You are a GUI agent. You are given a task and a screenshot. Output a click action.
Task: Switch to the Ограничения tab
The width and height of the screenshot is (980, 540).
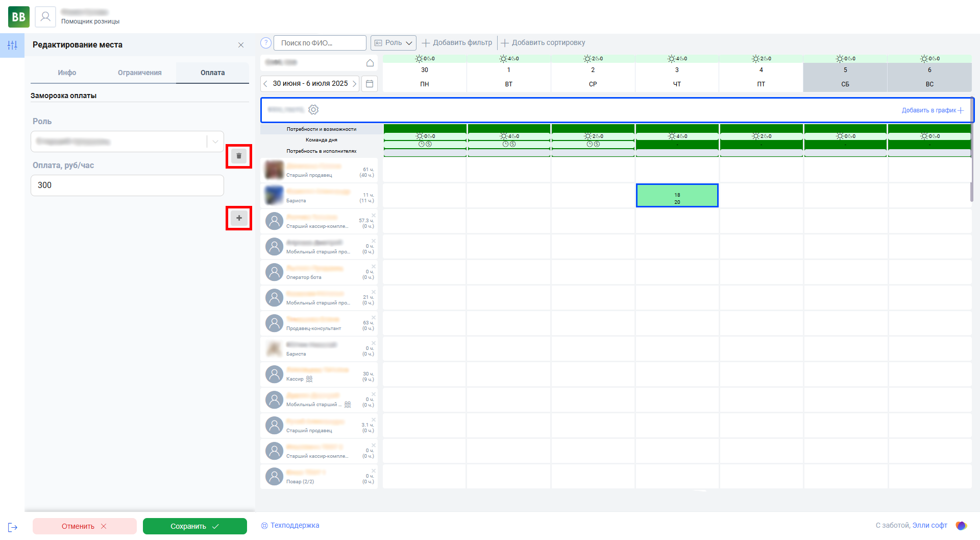point(139,73)
